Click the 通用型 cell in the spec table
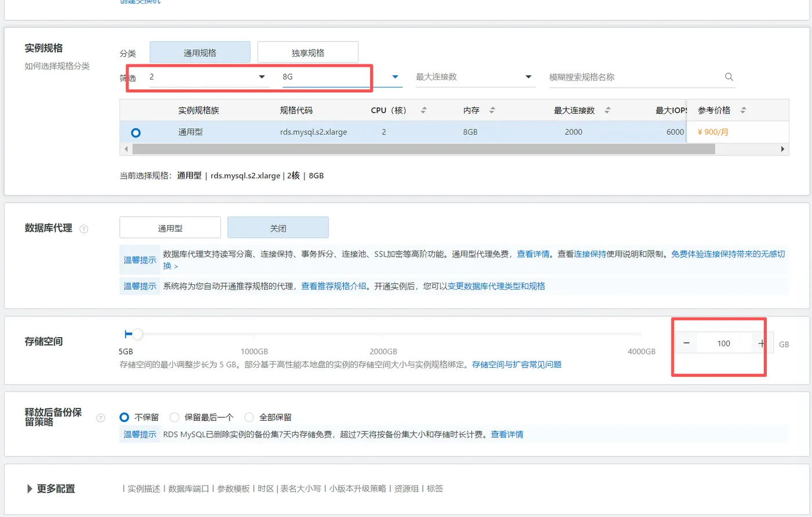Viewport: 812px width, 517px height. 190,132
